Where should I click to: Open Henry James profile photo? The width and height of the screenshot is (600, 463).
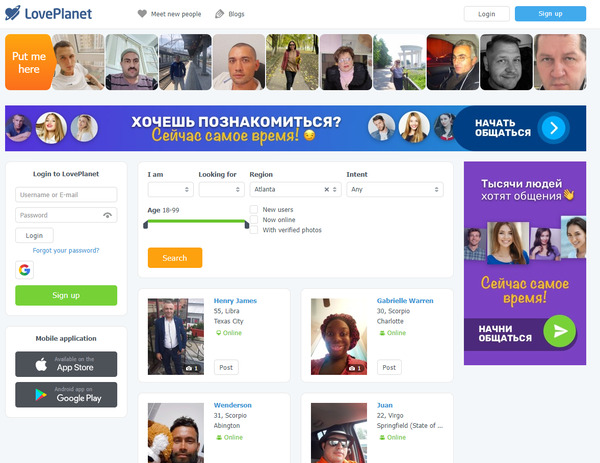point(176,336)
